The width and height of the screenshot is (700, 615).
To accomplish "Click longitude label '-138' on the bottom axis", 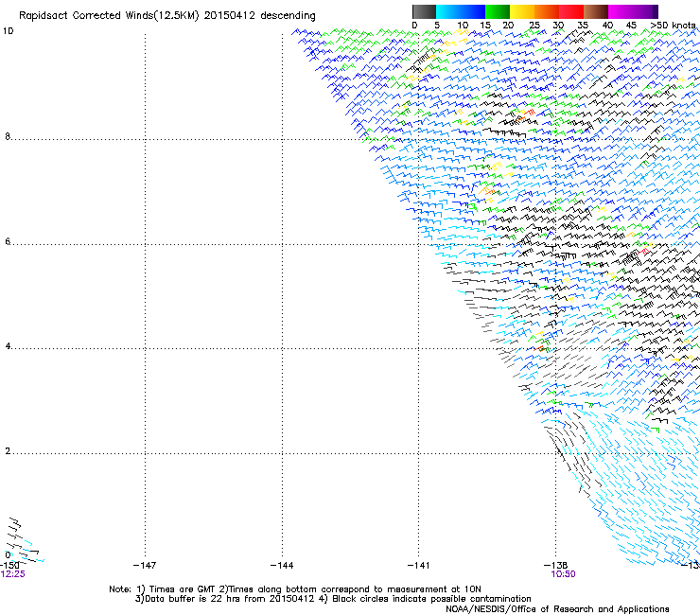I will [555, 566].
